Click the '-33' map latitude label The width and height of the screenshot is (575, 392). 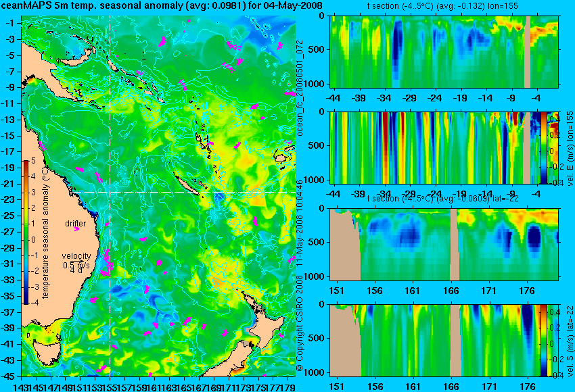[9, 280]
